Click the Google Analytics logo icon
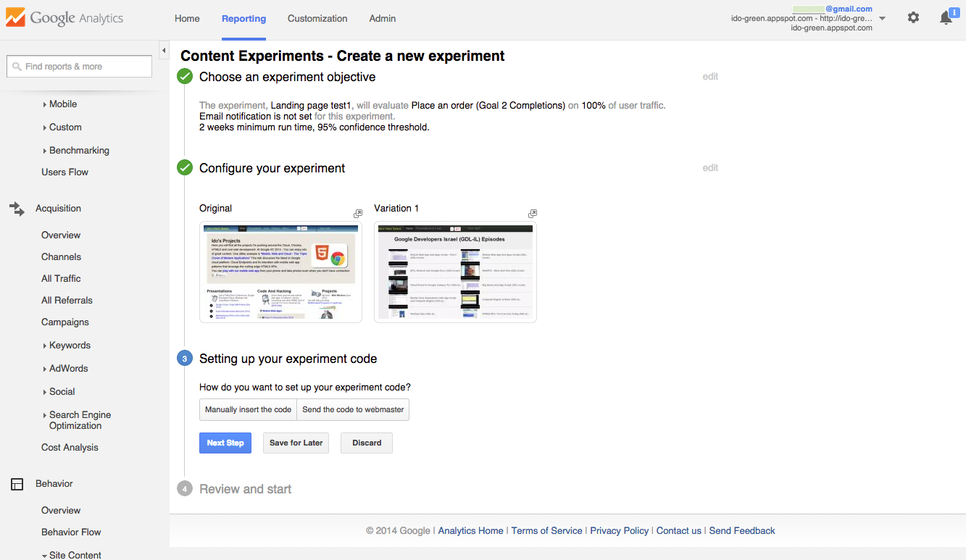 [15, 18]
